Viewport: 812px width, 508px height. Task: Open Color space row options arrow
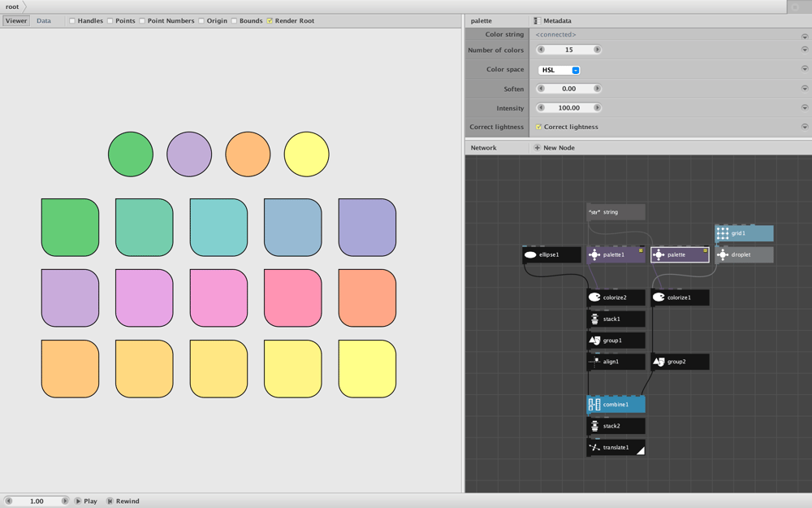pyautogui.click(x=805, y=69)
